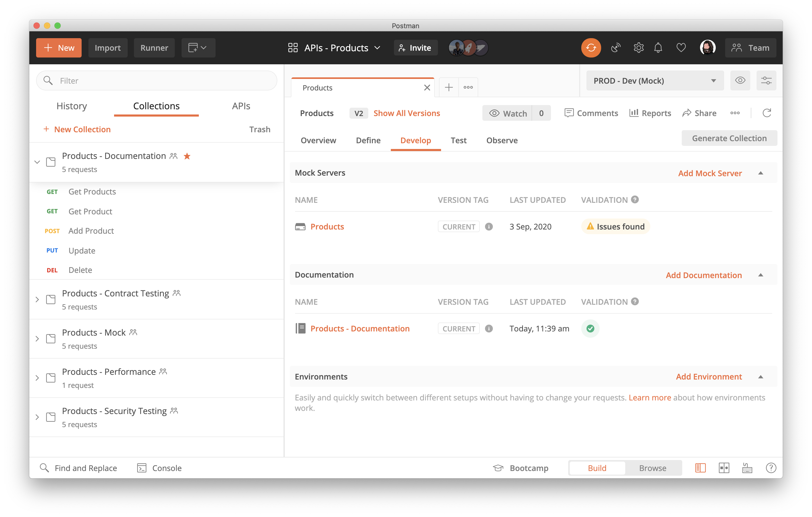Image resolution: width=812 pixels, height=517 pixels.
Task: Click the Filter search magnifier icon
Action: click(x=48, y=81)
